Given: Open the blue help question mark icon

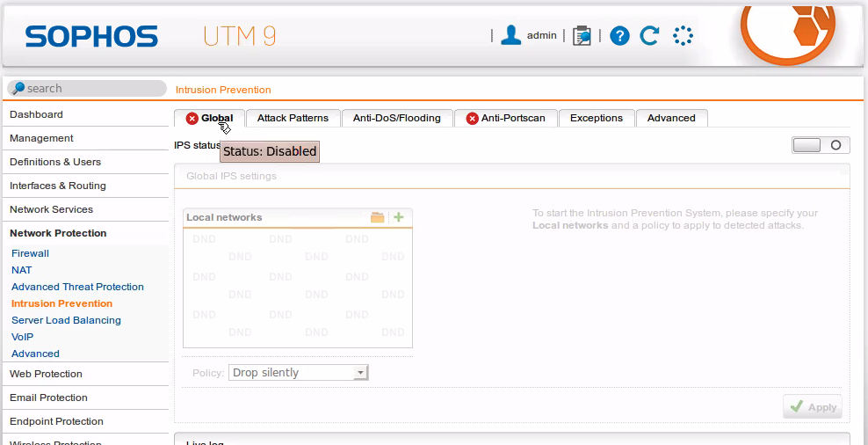Looking at the screenshot, I should coord(619,36).
